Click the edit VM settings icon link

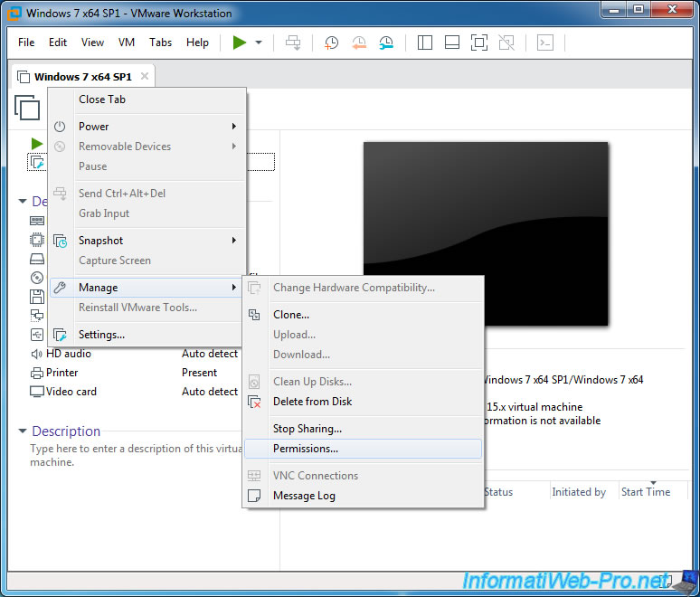coord(37,163)
